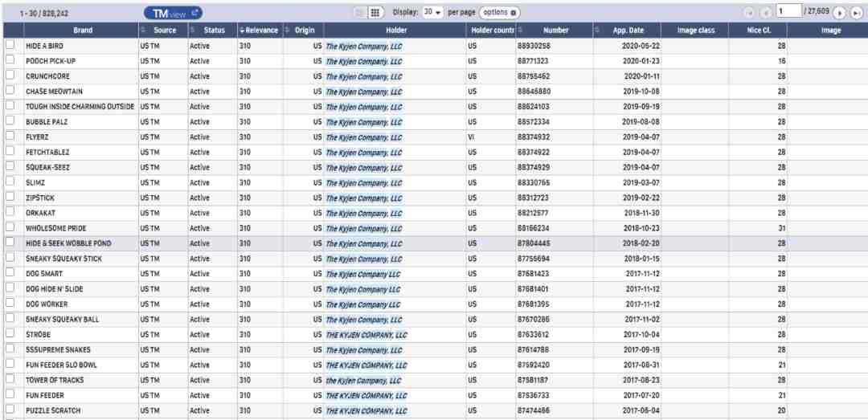Go to first results page
Image resolution: width=868 pixels, height=420 pixels.
(x=750, y=13)
